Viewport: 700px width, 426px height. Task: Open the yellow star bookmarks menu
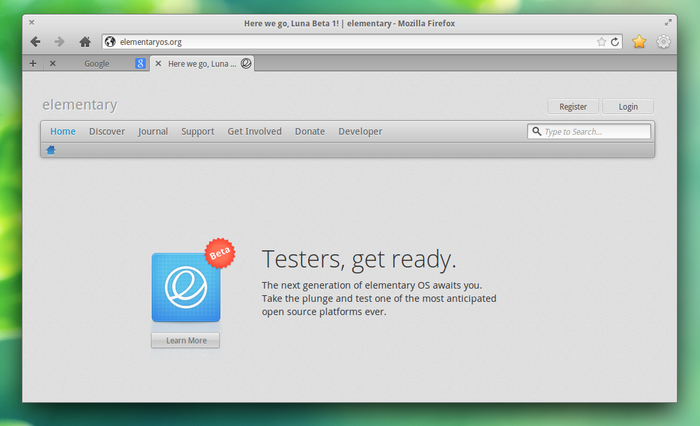639,42
